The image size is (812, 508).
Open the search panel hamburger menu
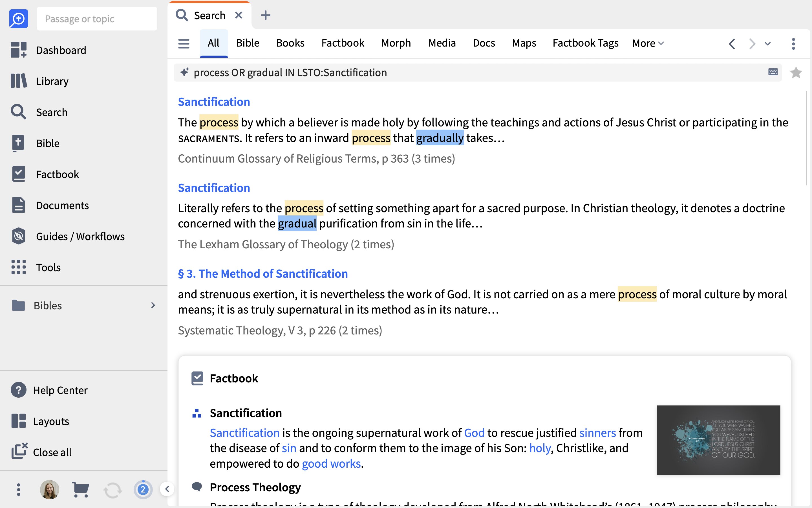click(184, 44)
